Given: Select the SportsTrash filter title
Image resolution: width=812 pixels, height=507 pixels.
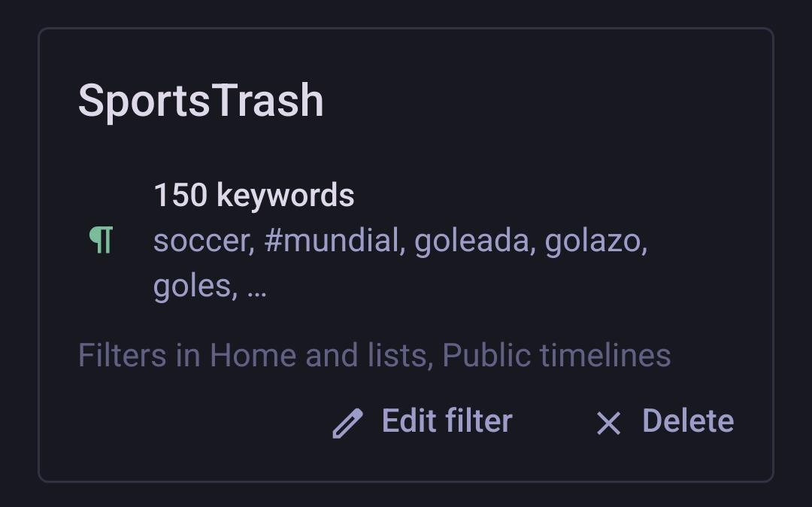Looking at the screenshot, I should click(201, 101).
